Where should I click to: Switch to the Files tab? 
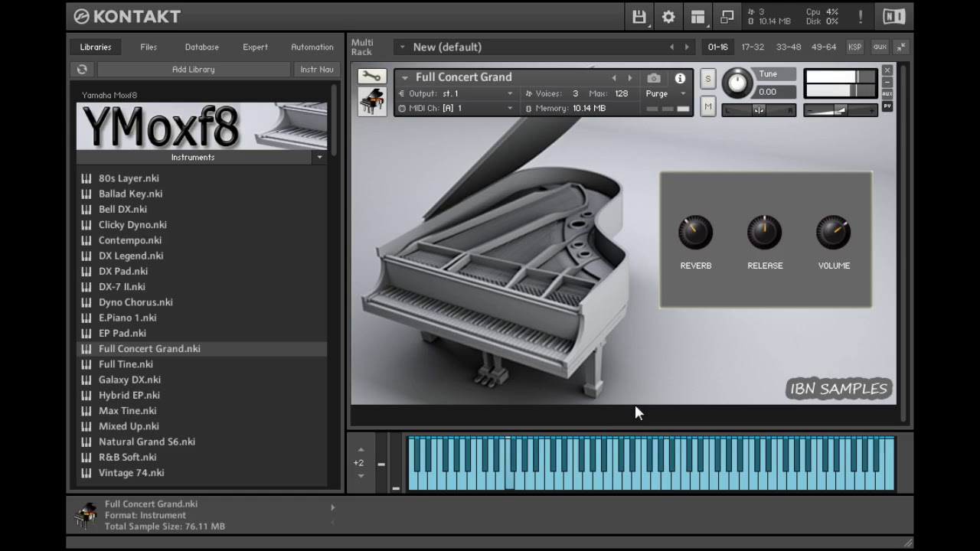149,47
